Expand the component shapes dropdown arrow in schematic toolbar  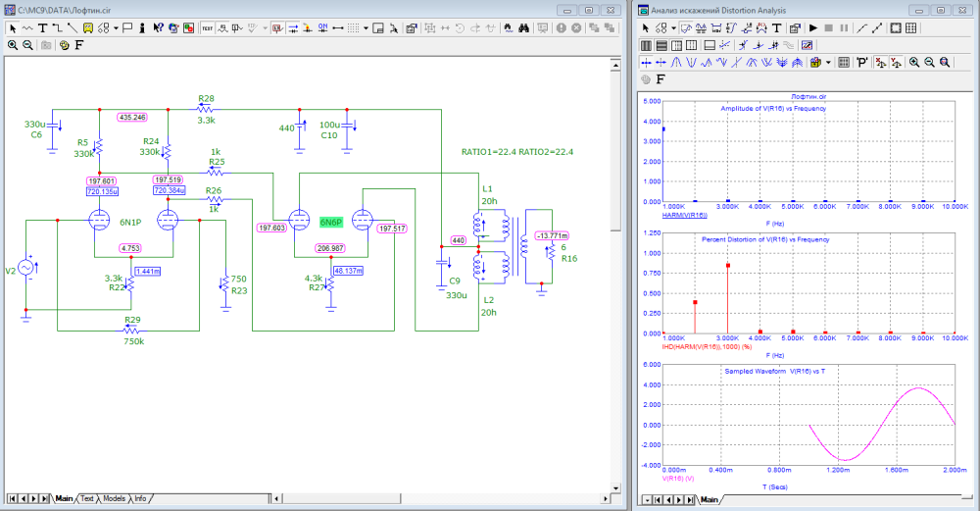coord(116,28)
